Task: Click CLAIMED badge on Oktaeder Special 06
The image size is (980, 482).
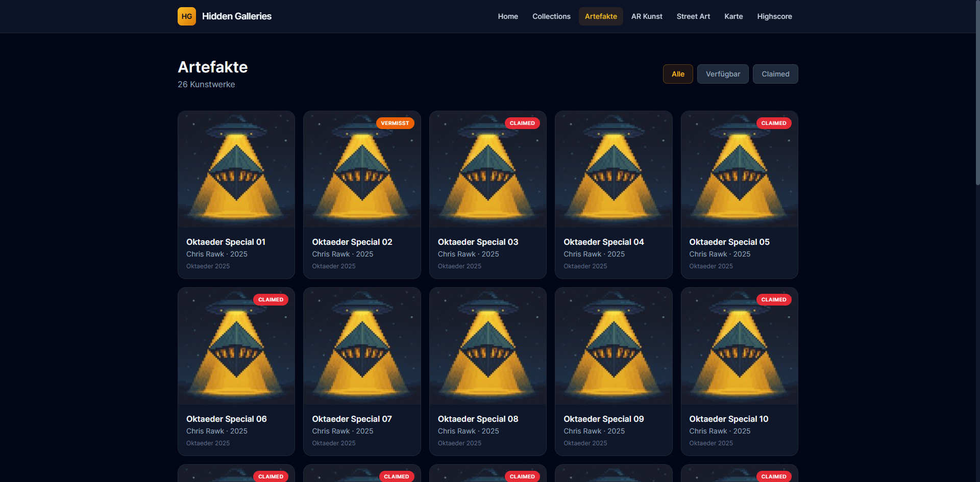Action: tap(271, 300)
